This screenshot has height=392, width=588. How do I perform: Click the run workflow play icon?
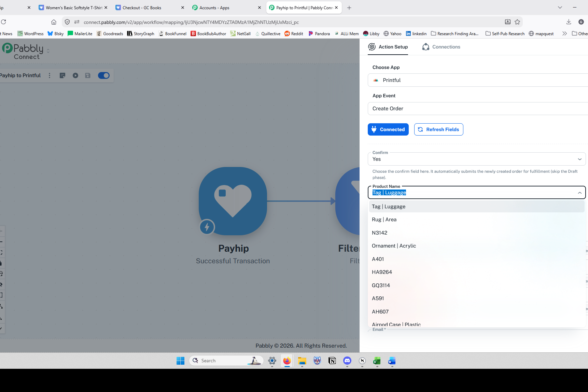pyautogui.click(x=75, y=75)
